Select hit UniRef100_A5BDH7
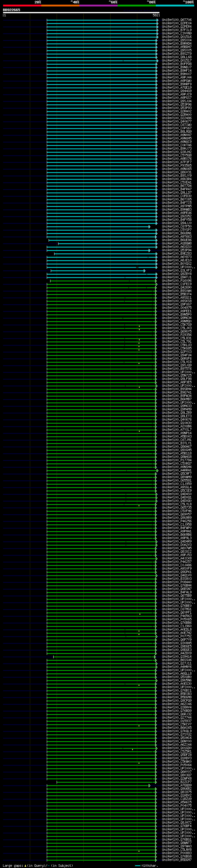The image size is (197, 868). pos(177,47)
